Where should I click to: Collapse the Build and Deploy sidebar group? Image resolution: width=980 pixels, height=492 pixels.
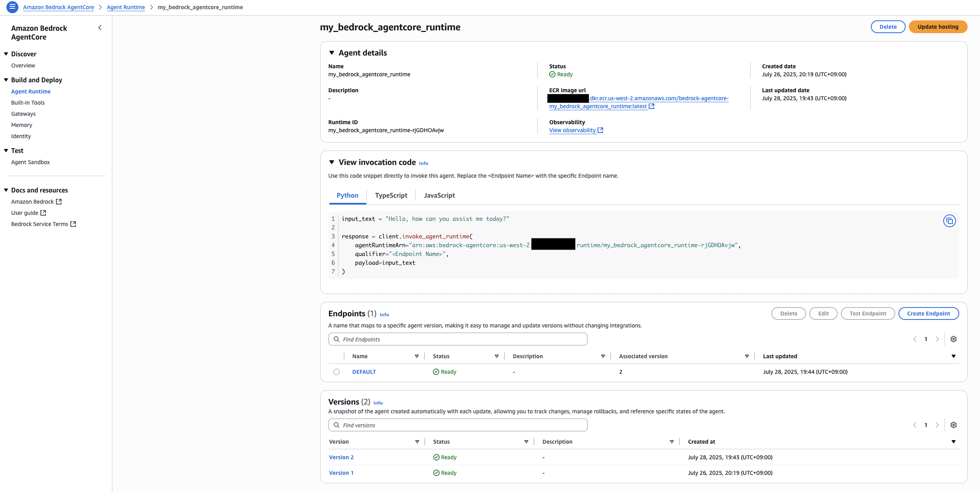point(6,80)
